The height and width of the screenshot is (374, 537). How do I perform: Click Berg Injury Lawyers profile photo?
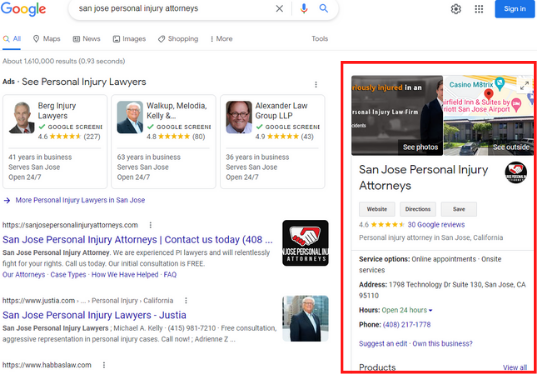[22, 117]
